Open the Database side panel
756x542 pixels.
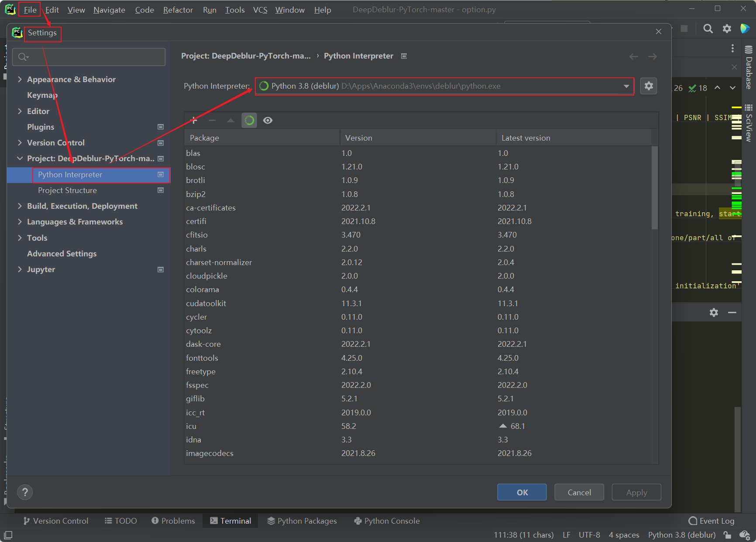click(x=749, y=68)
